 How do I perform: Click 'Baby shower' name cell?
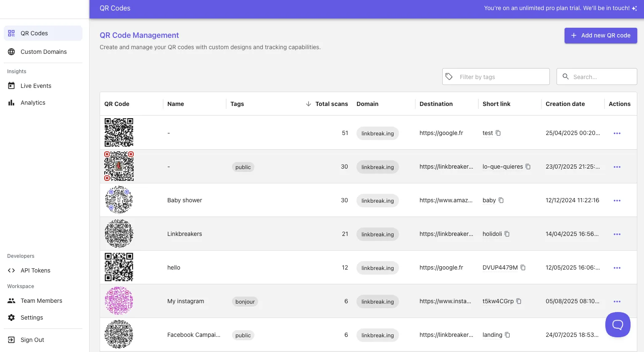(x=185, y=200)
